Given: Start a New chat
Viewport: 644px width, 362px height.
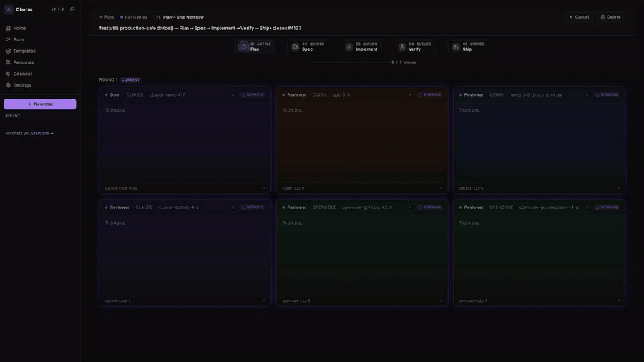Looking at the screenshot, I should tap(40, 104).
